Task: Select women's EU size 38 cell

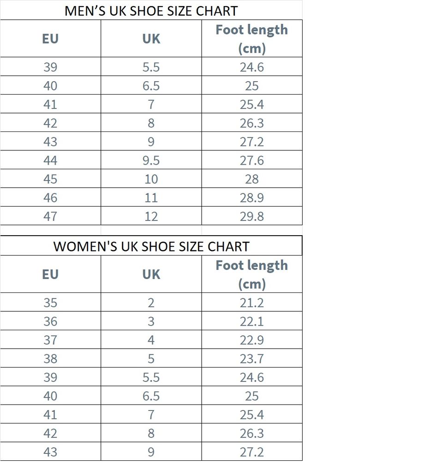Action: [x=50, y=358]
